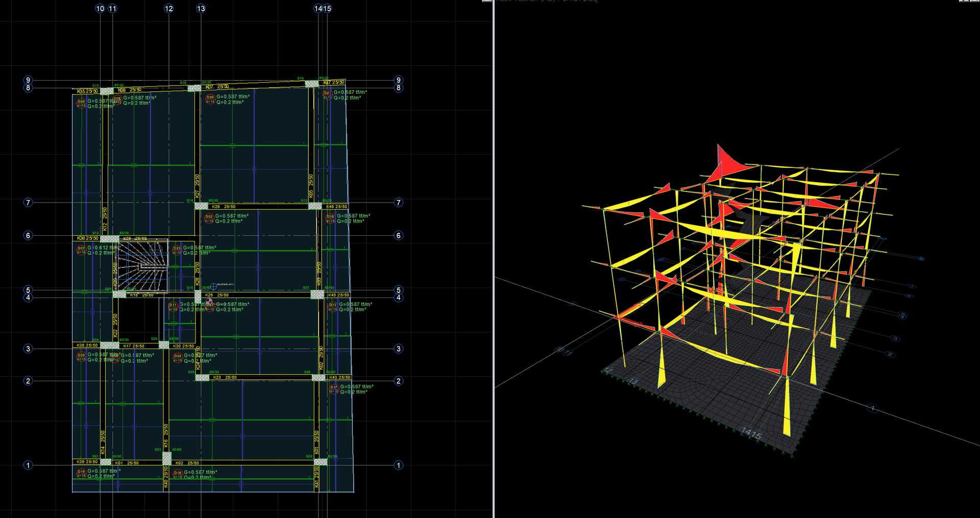The image size is (980, 518).
Task: Click axis bubble 12 at top
Action: [x=169, y=9]
